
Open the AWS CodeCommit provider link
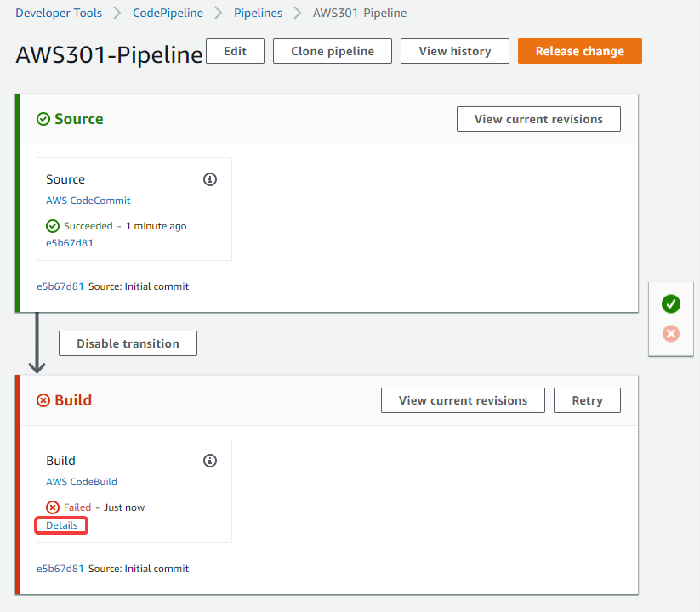[88, 201]
